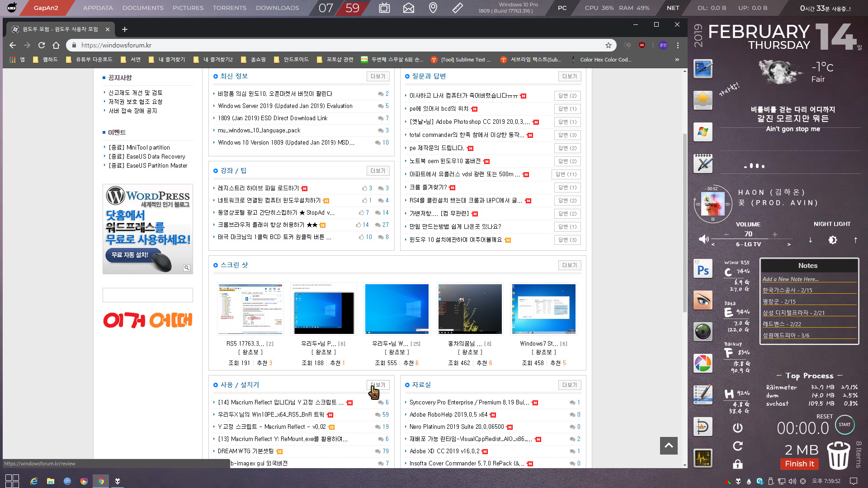Viewport: 868px width, 488px height.
Task: Open Chrome three-dot menu
Action: tap(678, 45)
